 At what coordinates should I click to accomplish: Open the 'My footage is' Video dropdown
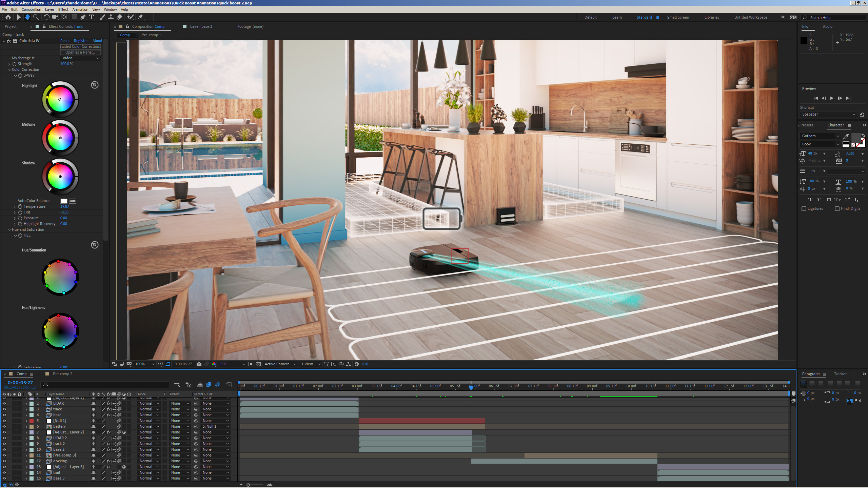[x=81, y=58]
